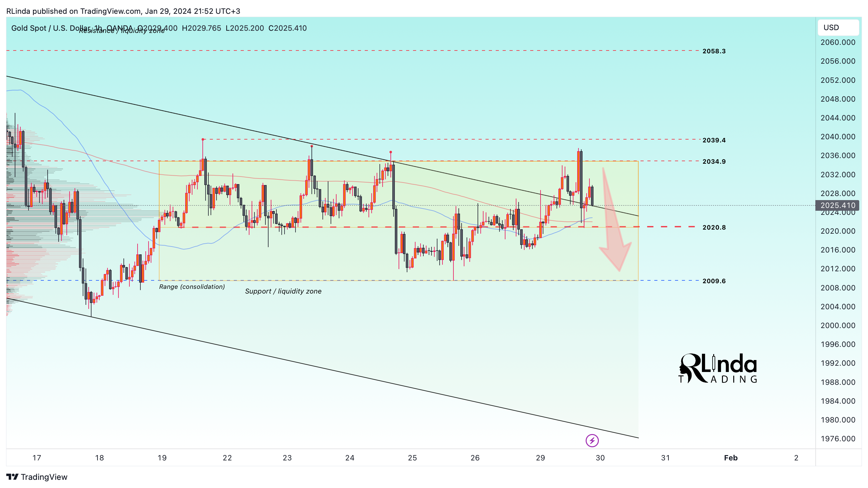The width and height of the screenshot is (868, 488).
Task: Click the RLinda published on TradingView.com header
Action: (123, 11)
